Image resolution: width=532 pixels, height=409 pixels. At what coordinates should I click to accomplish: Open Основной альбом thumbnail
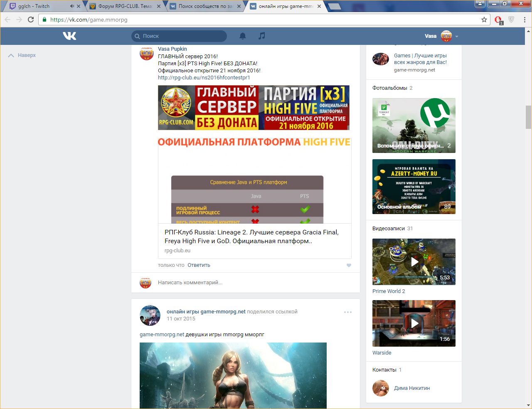(414, 187)
